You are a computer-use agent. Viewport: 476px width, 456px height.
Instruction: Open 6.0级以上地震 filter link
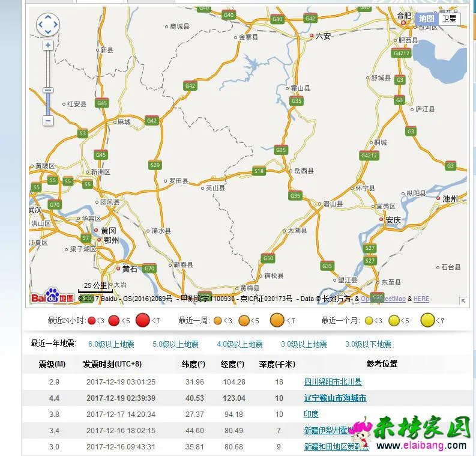coord(111,344)
